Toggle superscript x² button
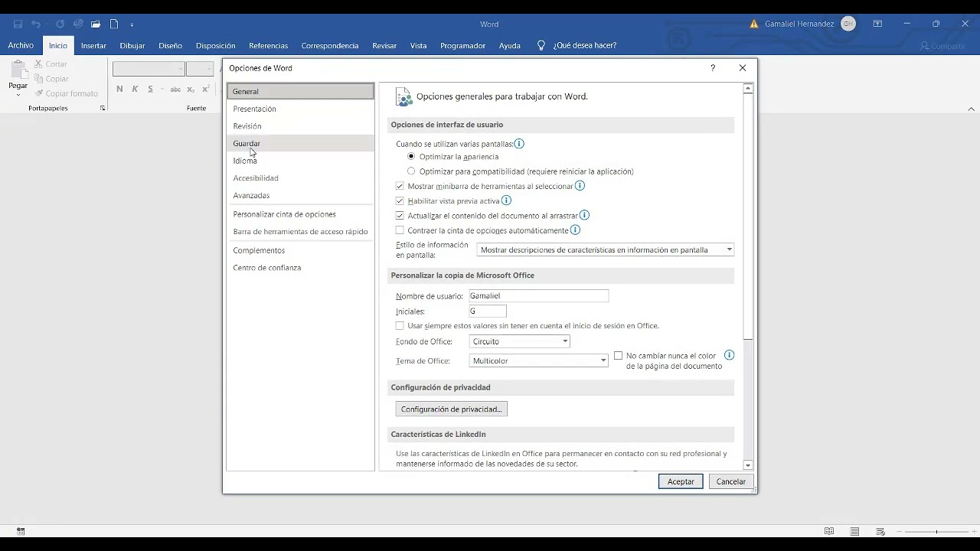Screen dimensions: 980x551 click(x=206, y=89)
